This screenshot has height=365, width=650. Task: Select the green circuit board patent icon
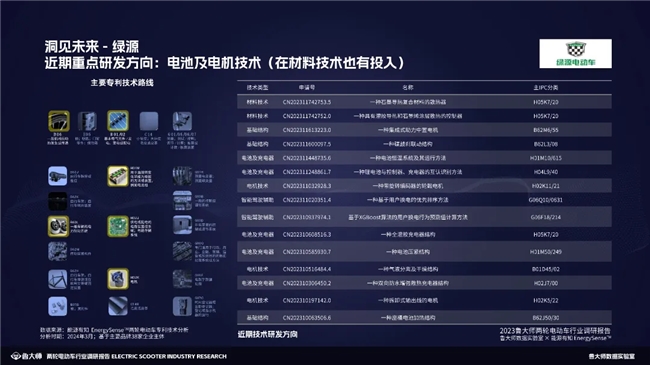click(118, 226)
